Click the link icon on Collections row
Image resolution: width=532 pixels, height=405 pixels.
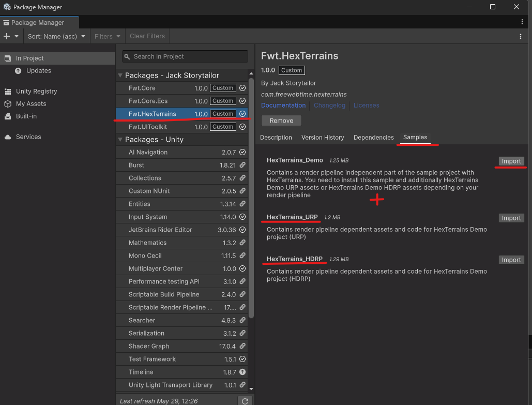pyautogui.click(x=242, y=178)
